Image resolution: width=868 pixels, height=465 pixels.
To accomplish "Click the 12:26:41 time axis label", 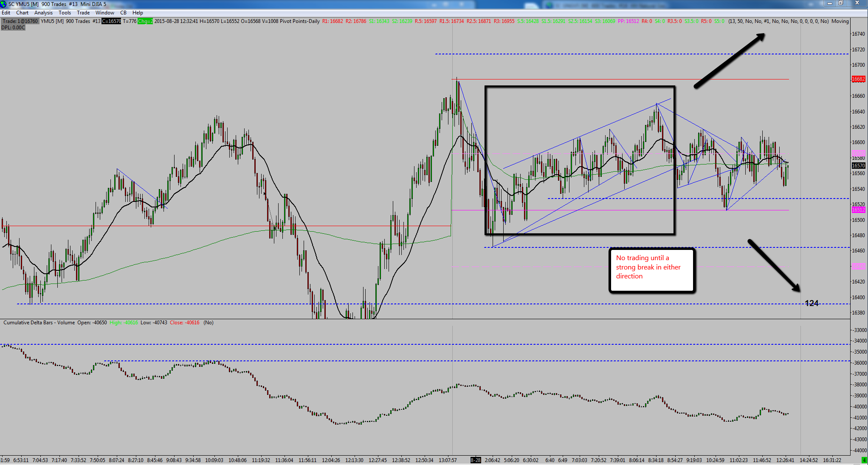I will pyautogui.click(x=785, y=460).
